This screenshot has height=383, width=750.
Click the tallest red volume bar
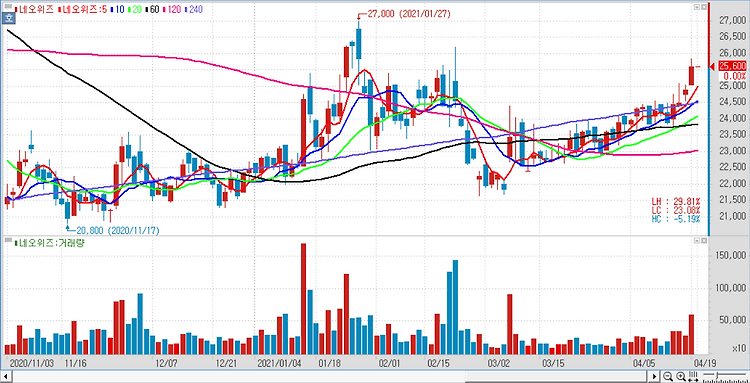tap(303, 299)
